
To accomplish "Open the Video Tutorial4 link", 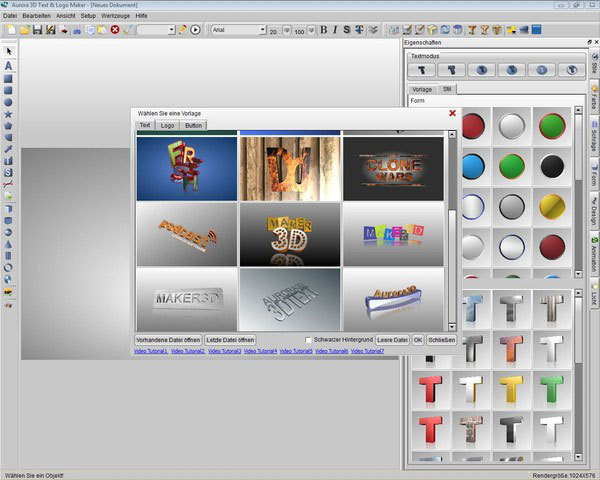I will 260,351.
